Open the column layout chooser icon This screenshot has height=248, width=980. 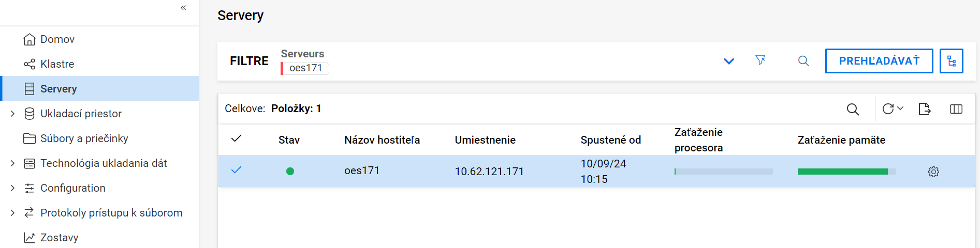click(956, 109)
